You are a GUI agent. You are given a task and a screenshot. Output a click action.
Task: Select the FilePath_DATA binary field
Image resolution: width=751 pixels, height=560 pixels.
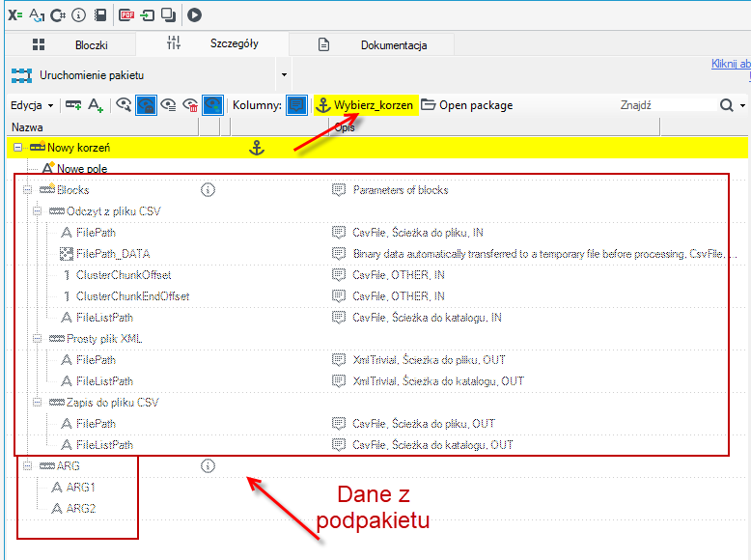tap(113, 254)
